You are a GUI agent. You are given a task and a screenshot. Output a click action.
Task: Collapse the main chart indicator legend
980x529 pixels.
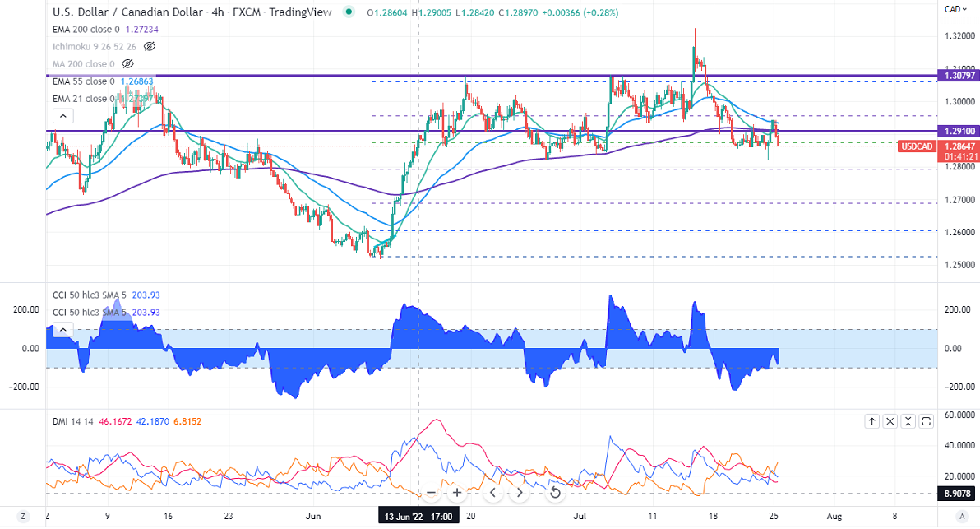coord(63,116)
